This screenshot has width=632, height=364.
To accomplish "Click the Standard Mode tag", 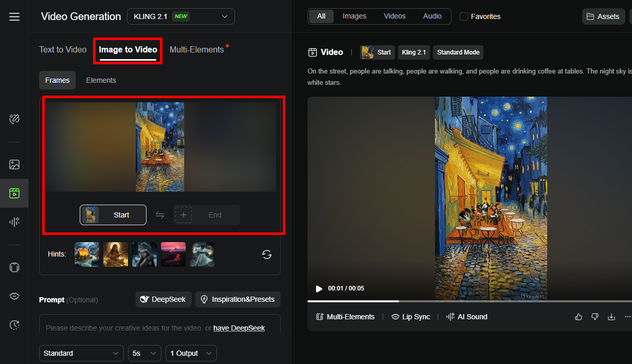I will point(458,52).
